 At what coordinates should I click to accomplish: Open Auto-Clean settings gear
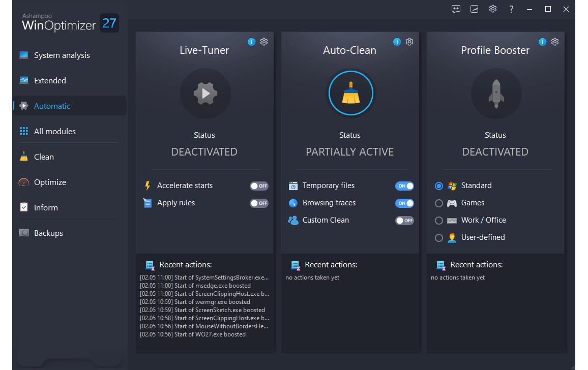point(409,42)
